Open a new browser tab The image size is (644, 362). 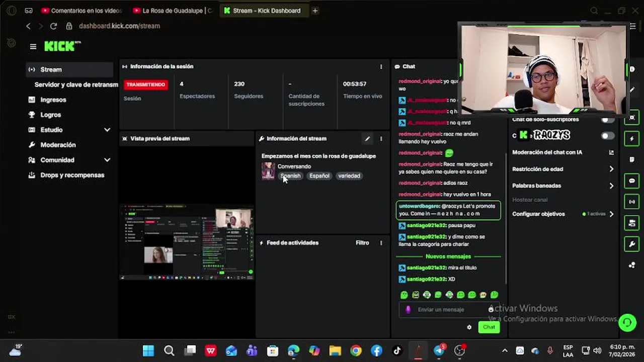click(x=315, y=11)
